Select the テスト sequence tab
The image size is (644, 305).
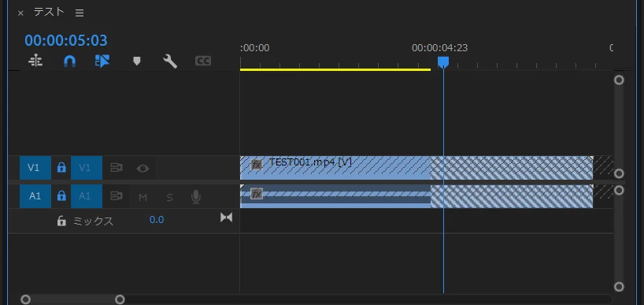tap(49, 13)
